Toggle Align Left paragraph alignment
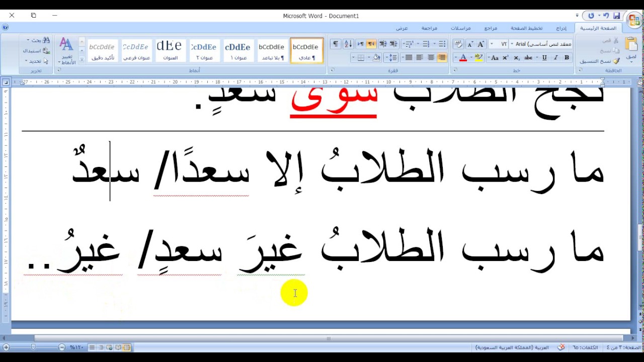 [420, 58]
